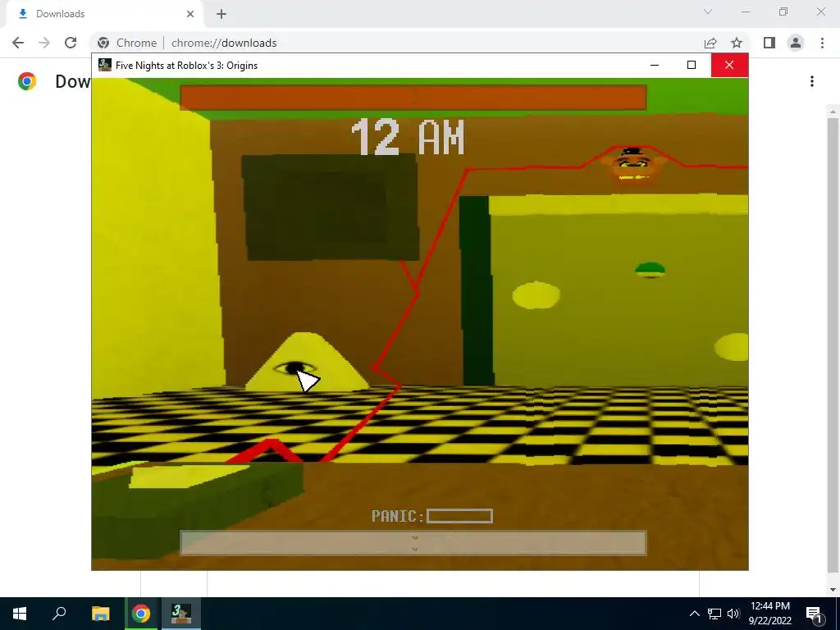Viewport: 840px width, 630px height.
Task: Minimize the game window
Action: point(655,65)
